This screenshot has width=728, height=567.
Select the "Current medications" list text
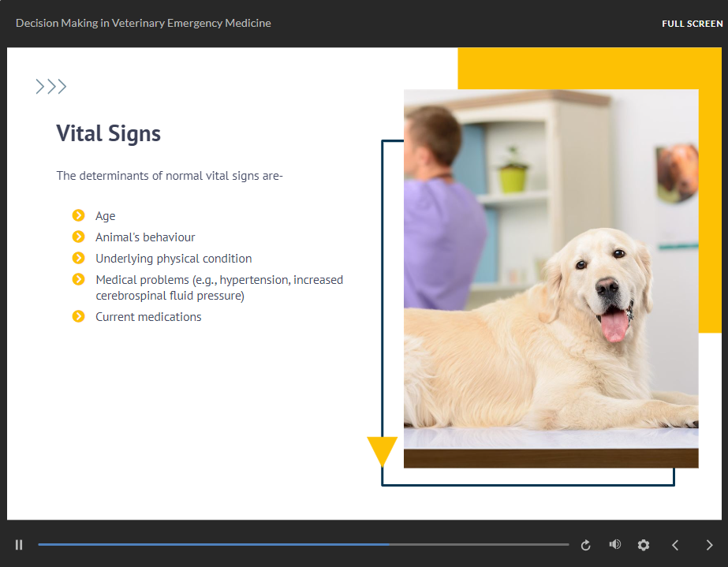coord(148,317)
